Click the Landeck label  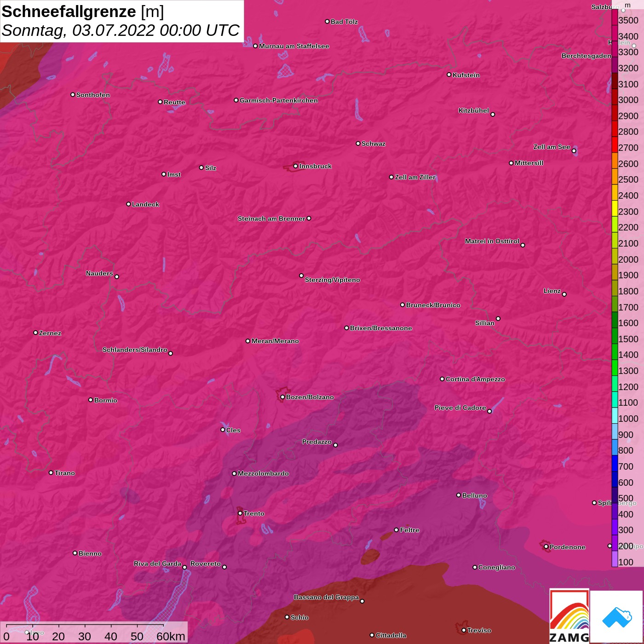point(145,204)
